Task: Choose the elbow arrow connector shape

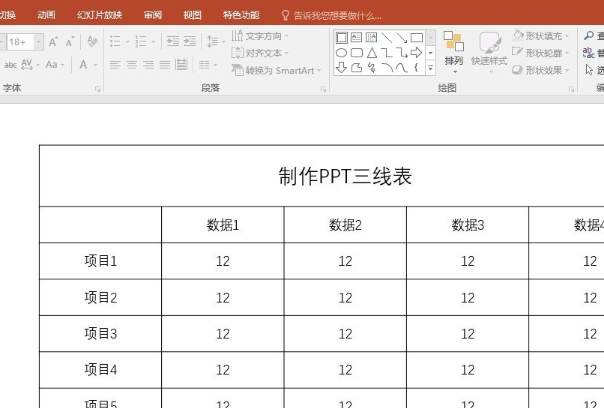Action: [x=401, y=52]
